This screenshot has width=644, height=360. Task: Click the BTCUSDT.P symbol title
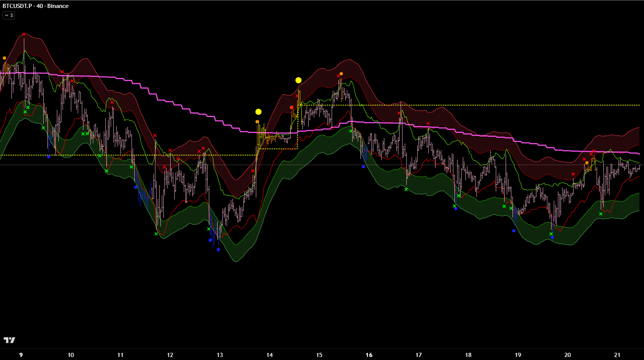pyautogui.click(x=17, y=6)
